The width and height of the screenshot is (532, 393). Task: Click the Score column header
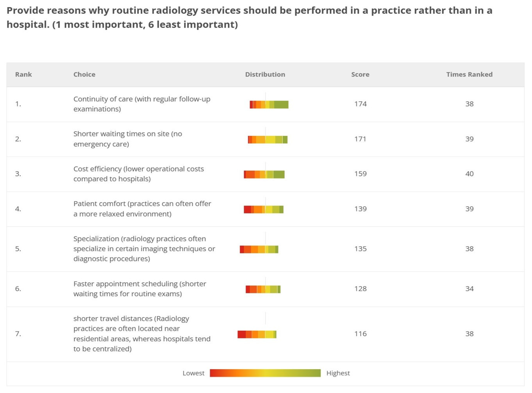(x=360, y=74)
